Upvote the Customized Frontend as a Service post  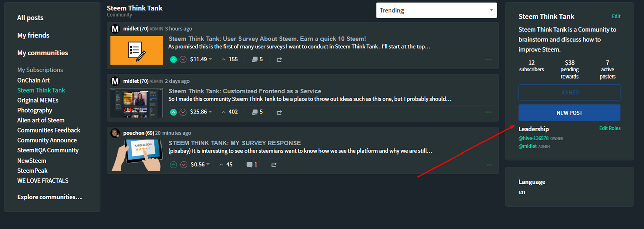click(x=173, y=112)
